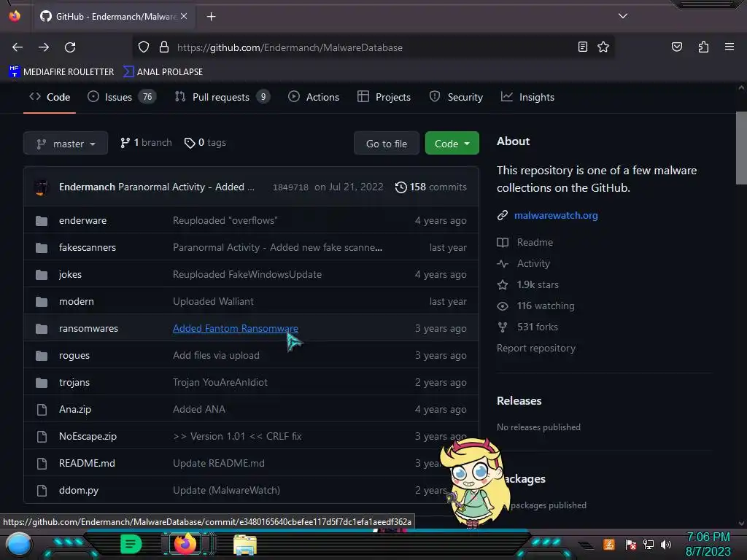The image size is (747, 560).
Task: Switch to the Actions tab
Action: pyautogui.click(x=314, y=97)
